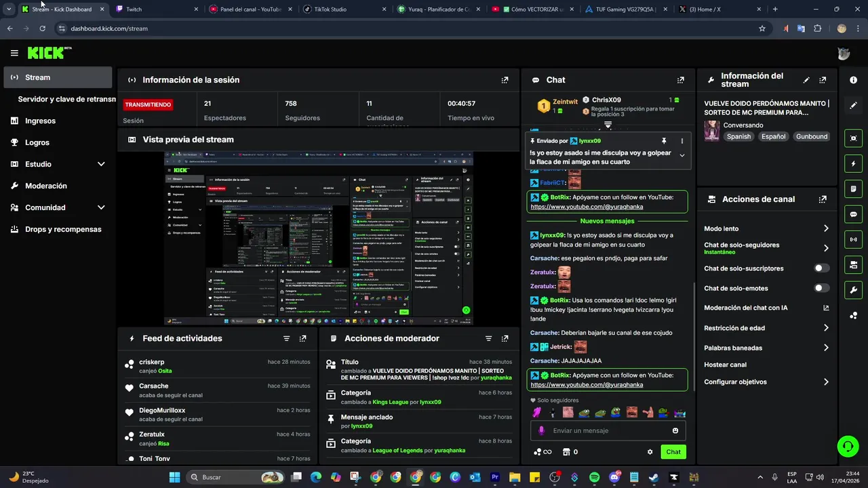Pop out the Información del stream panel

tap(823, 80)
